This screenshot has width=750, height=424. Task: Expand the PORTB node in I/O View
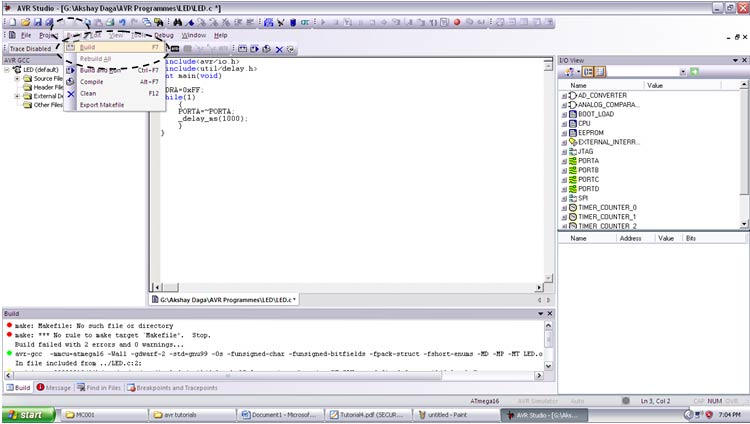564,170
